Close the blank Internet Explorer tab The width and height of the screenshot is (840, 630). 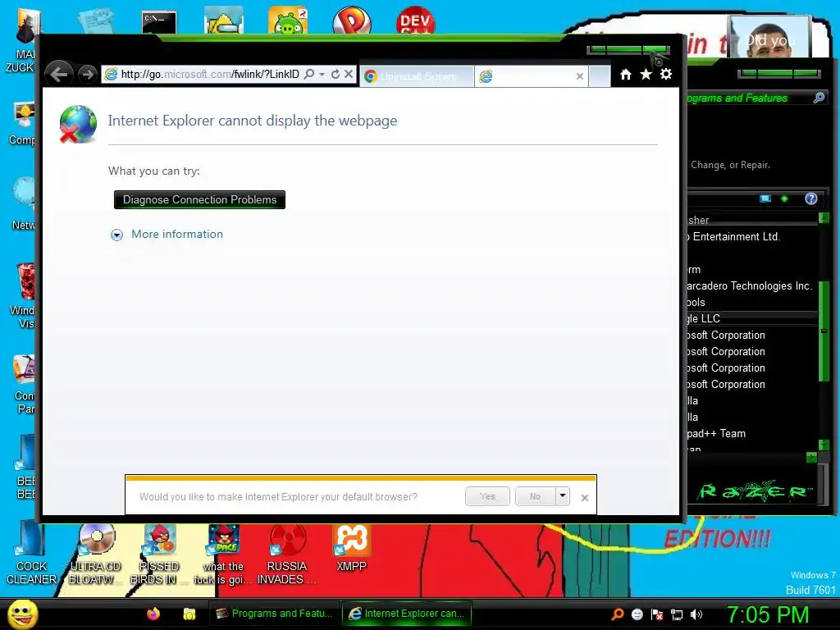click(x=580, y=76)
